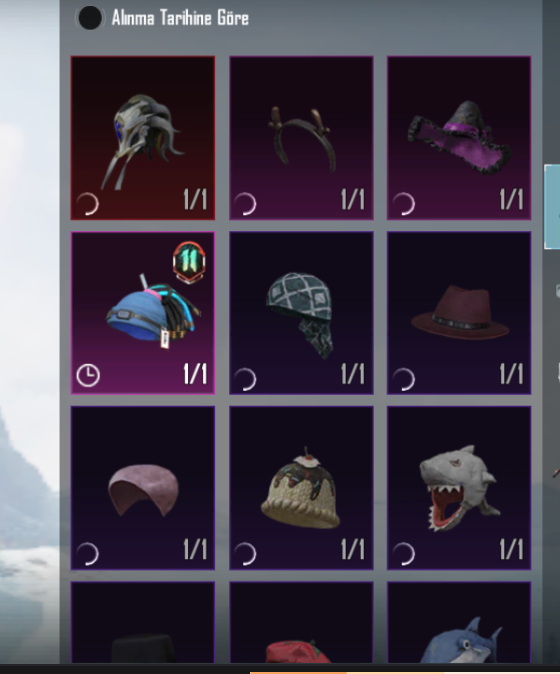
Task: Select the ice cream cake hat
Action: pos(301,488)
